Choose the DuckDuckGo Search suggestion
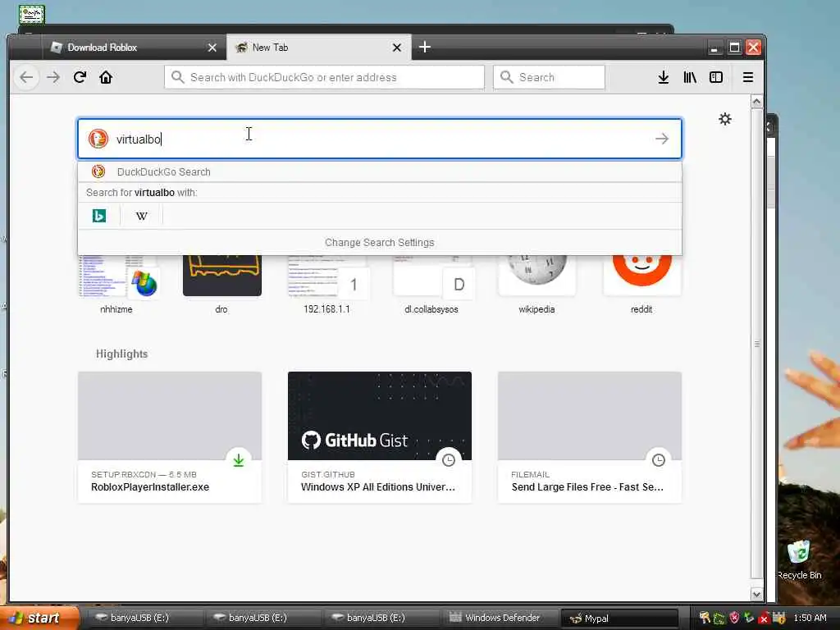Image resolution: width=840 pixels, height=630 pixels. point(380,172)
